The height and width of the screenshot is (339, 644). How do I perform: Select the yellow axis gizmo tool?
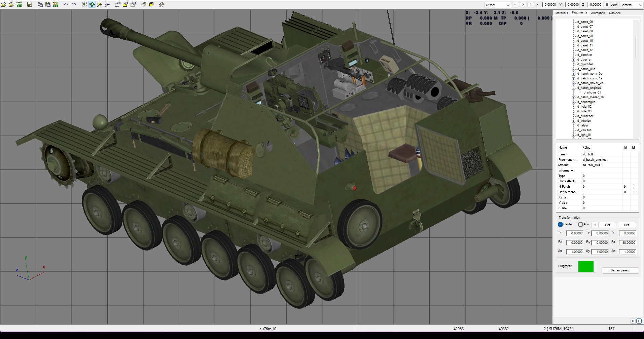coord(100,4)
